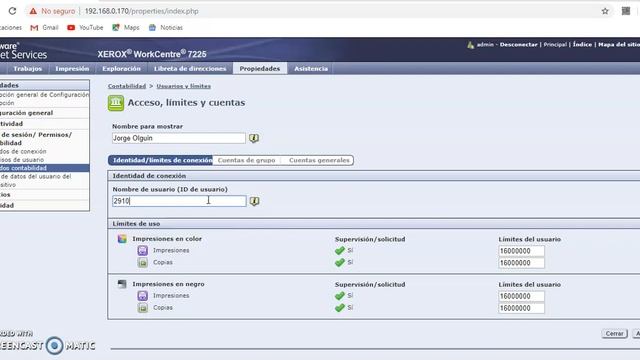The width and height of the screenshot is (640, 360).
Task: Click the Desconectar link
Action: pyautogui.click(x=518, y=44)
